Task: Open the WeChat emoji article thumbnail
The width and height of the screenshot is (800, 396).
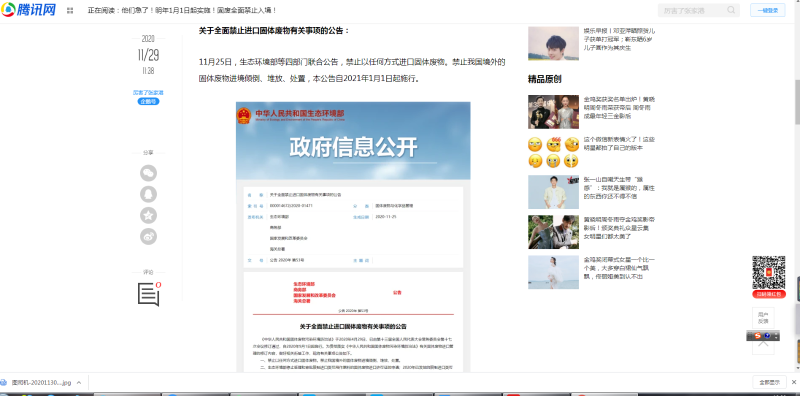Action: coord(553,152)
